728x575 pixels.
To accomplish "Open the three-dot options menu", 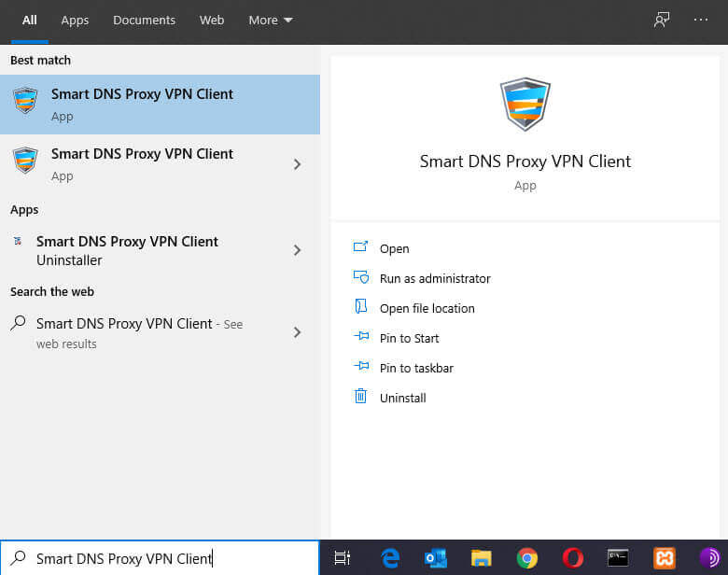I will 701,20.
